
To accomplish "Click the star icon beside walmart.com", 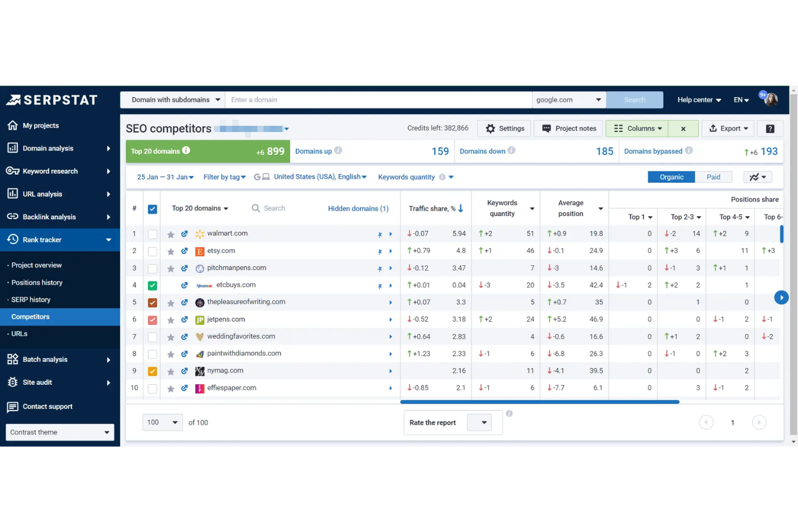I will pos(171,233).
